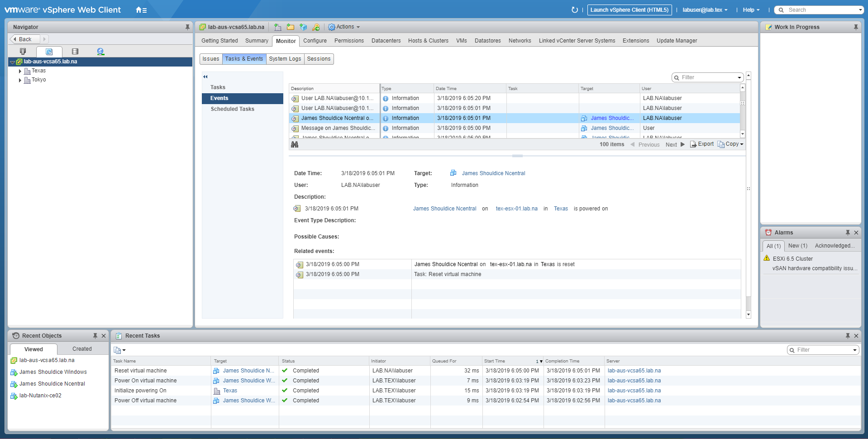Switch to Created tab in Recent Objects
Viewport: 868px width, 439px height.
click(82, 349)
